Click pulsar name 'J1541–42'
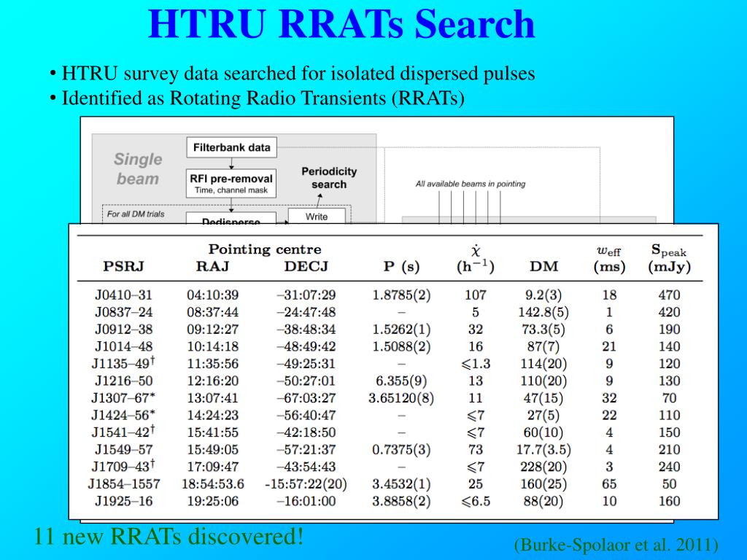This screenshot has height=560, width=747. pyautogui.click(x=123, y=432)
